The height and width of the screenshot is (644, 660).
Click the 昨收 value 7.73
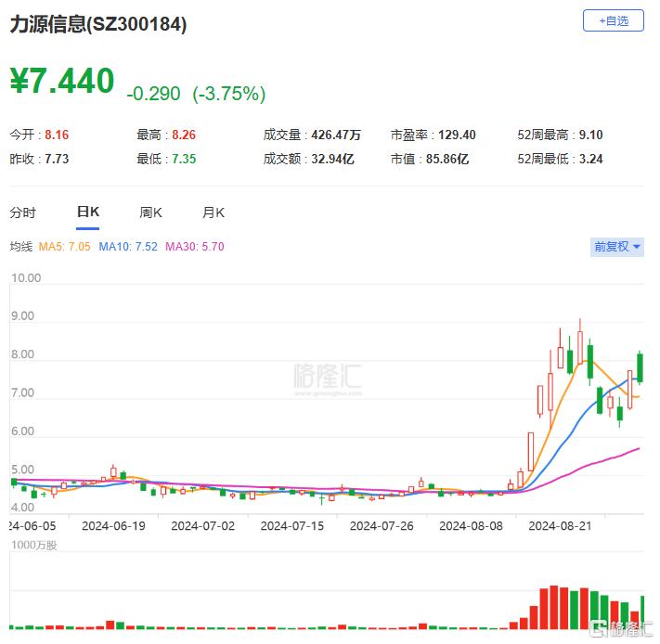[57, 161]
